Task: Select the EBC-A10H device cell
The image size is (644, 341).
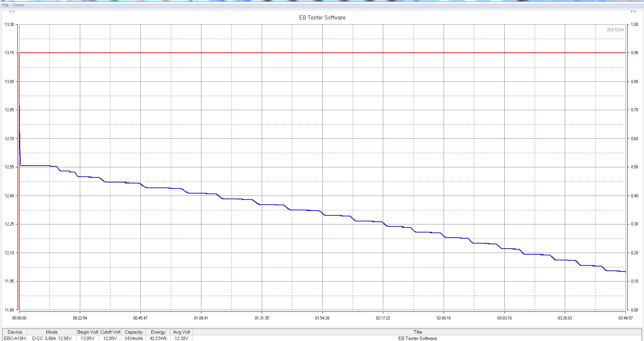Action: (15, 338)
